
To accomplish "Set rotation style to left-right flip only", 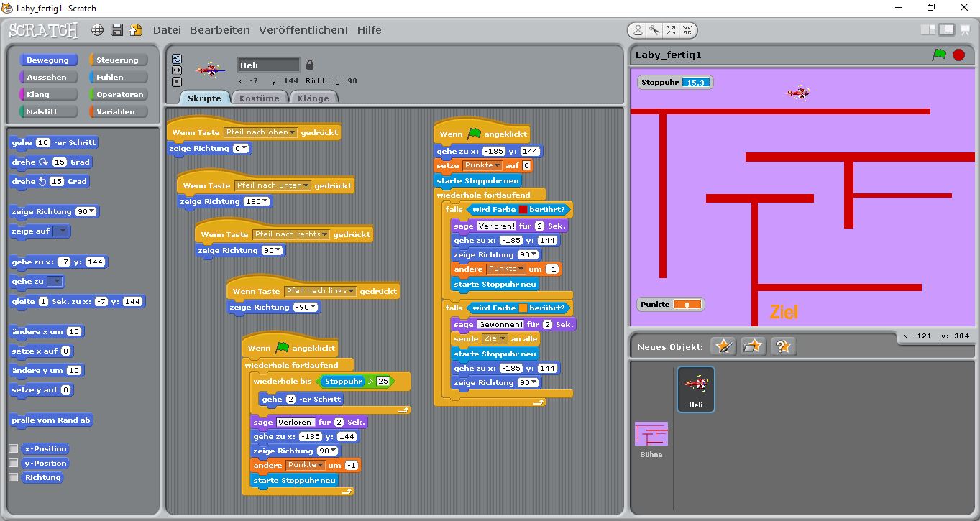I will pyautogui.click(x=177, y=70).
